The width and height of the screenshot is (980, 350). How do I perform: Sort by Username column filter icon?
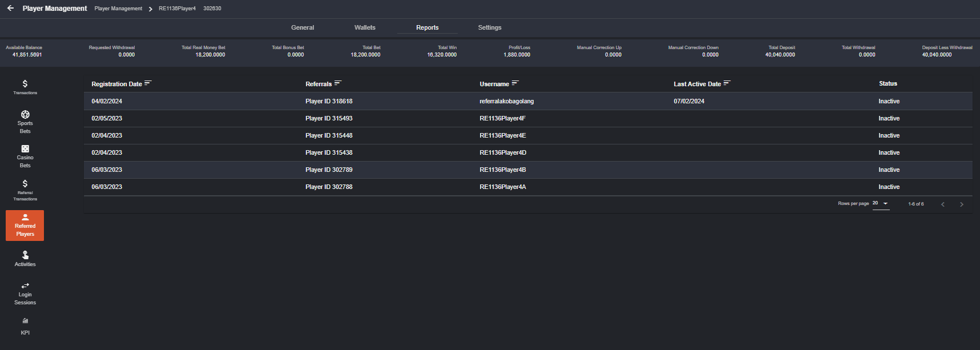[x=515, y=83]
